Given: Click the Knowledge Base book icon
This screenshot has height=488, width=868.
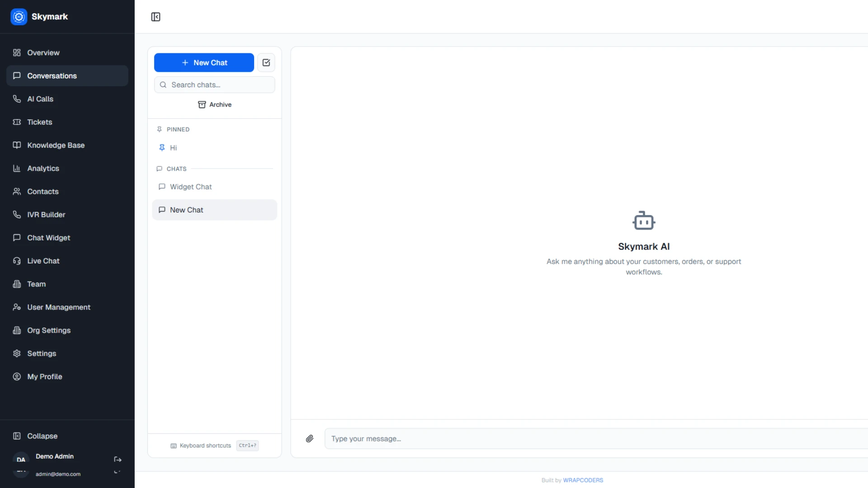Looking at the screenshot, I should (x=17, y=145).
